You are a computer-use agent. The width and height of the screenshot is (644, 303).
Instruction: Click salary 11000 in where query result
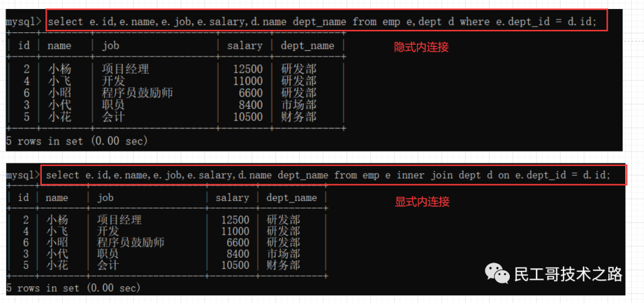[x=247, y=81]
